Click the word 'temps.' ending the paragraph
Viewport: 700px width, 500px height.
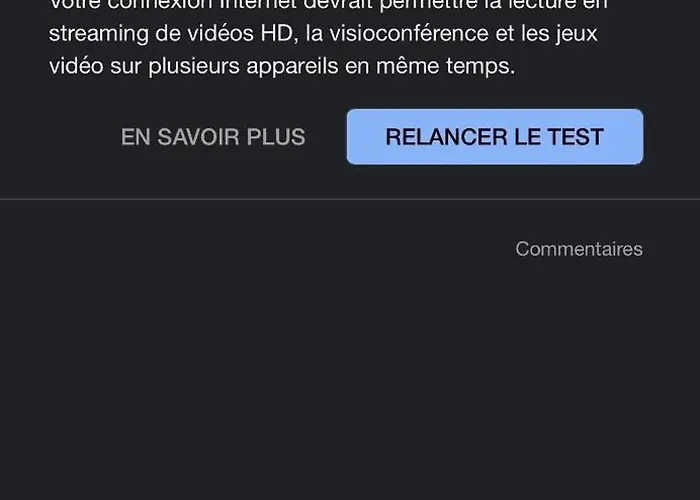tap(481, 67)
